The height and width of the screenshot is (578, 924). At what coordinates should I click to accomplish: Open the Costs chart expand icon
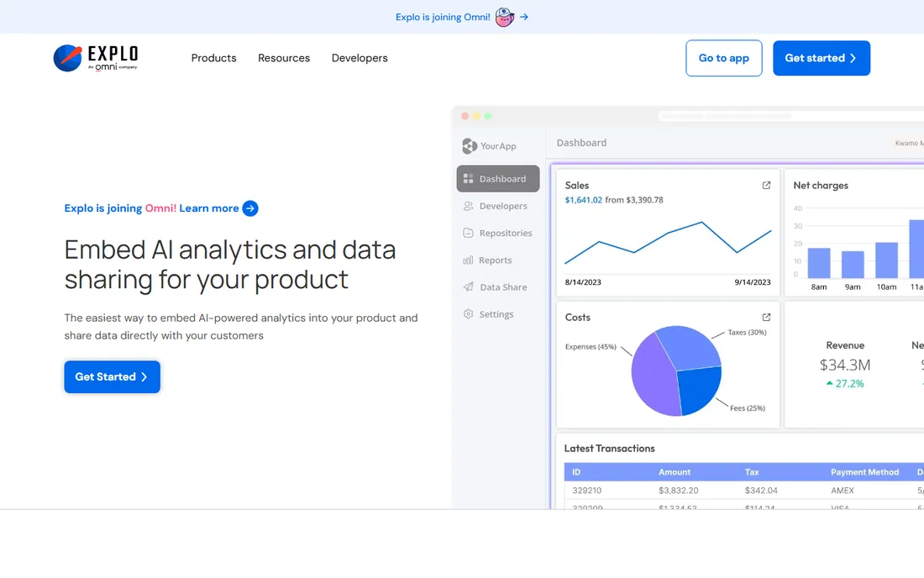(766, 317)
